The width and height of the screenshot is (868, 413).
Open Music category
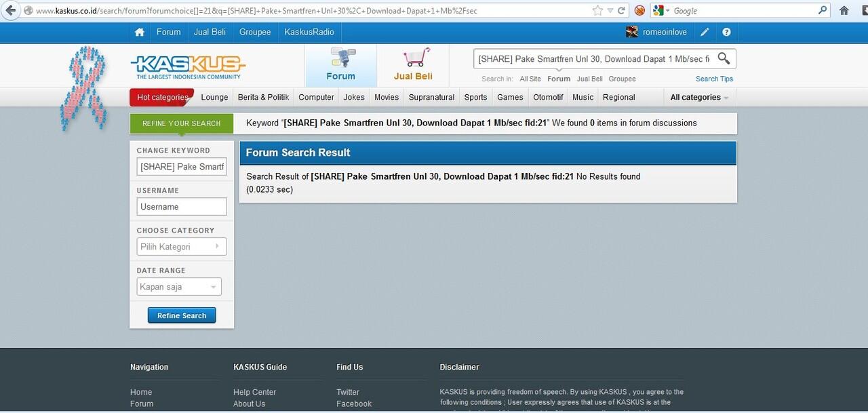(x=583, y=97)
